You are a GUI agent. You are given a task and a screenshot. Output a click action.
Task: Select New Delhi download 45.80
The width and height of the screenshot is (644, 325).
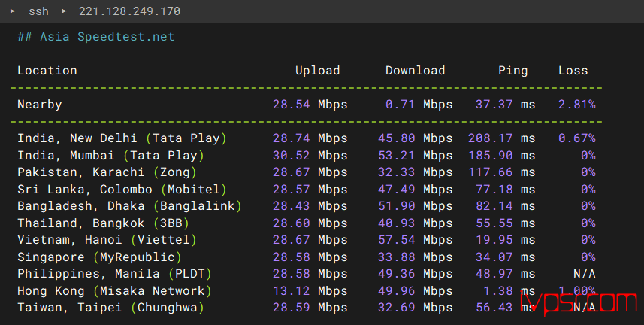point(396,138)
